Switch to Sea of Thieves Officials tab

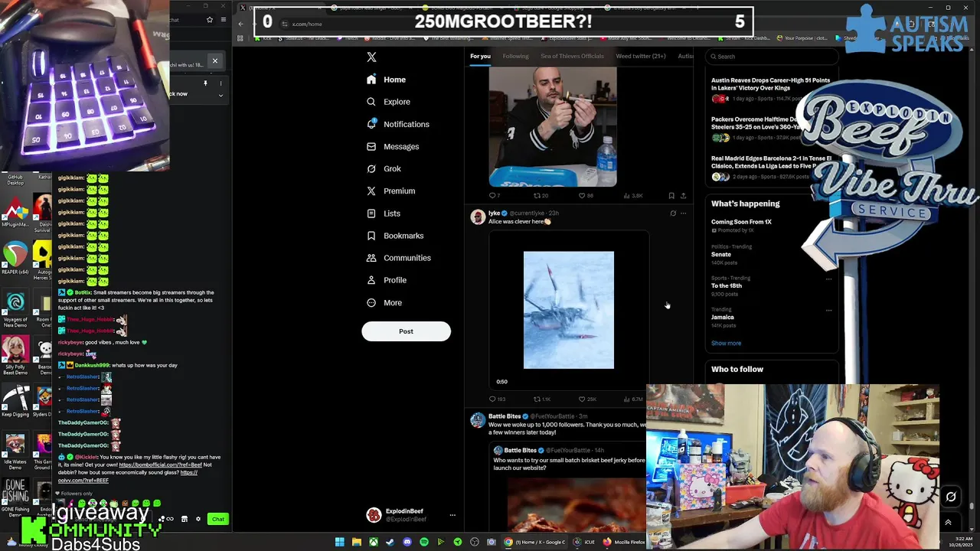tap(572, 56)
